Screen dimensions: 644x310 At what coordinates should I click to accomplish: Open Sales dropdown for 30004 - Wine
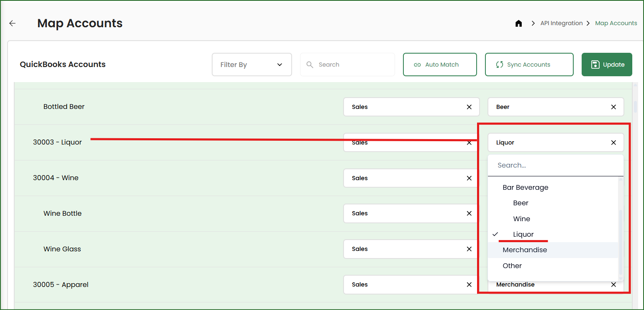click(411, 178)
